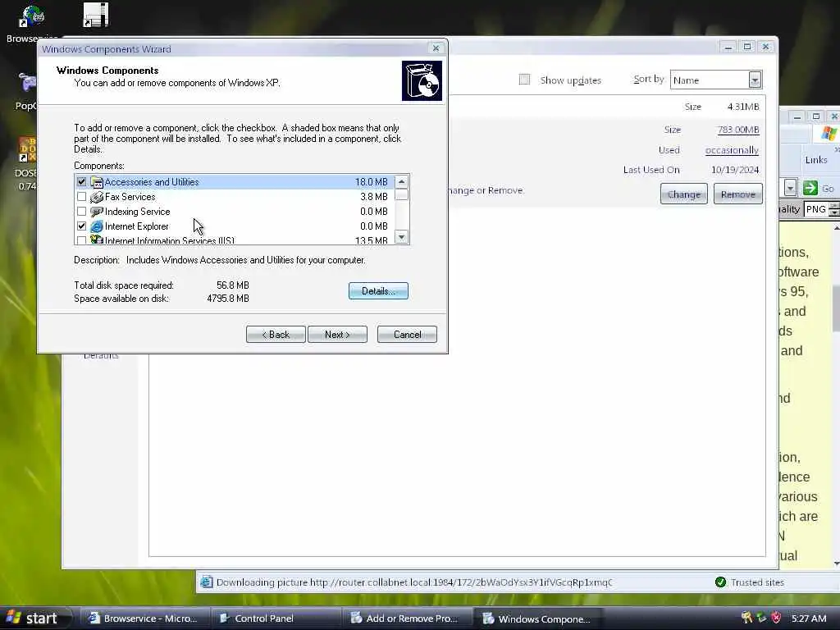Close the Windows Components Wizard
Screen dimensions: 840x630
pos(436,48)
